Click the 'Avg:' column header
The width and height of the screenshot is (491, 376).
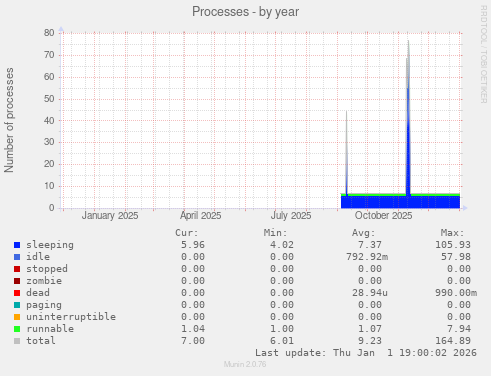(x=364, y=233)
